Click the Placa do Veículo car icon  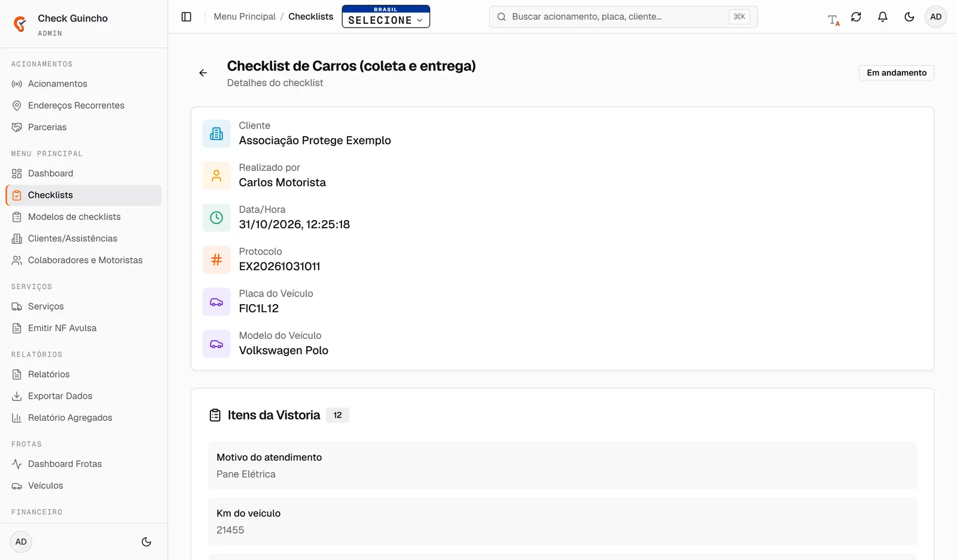(x=217, y=302)
